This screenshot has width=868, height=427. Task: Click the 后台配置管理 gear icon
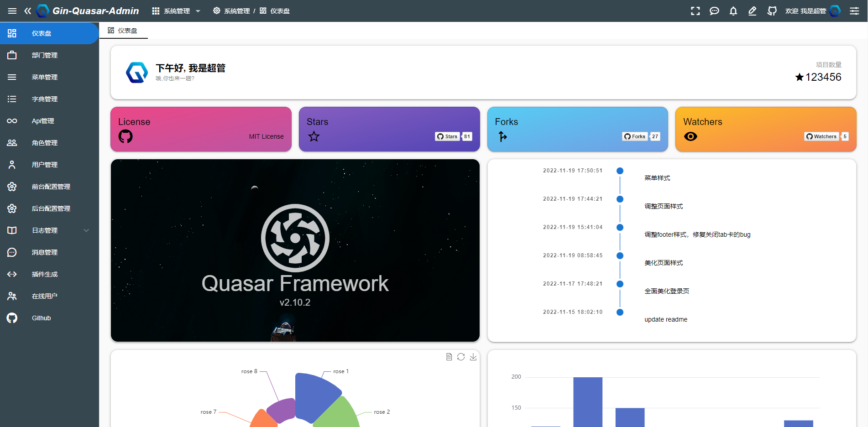(12, 208)
